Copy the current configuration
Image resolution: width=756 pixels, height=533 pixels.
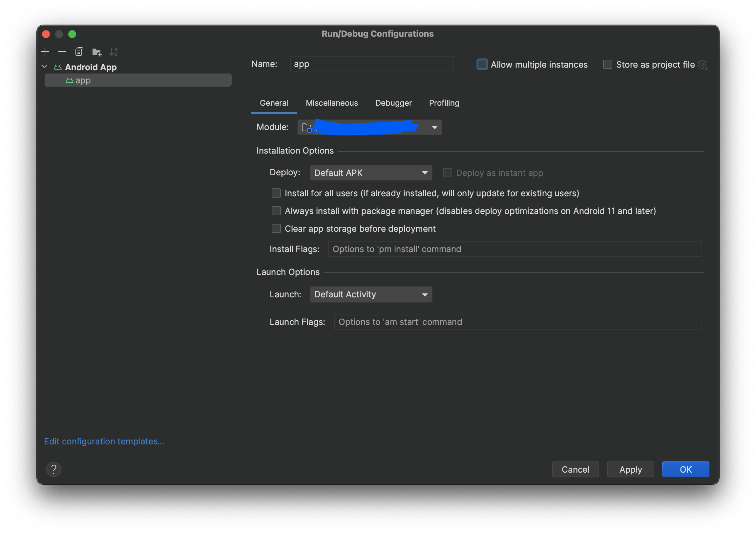(x=79, y=52)
